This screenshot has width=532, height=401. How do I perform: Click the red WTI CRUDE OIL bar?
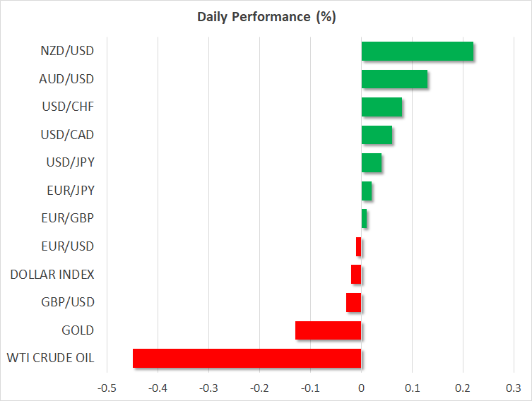point(247,359)
